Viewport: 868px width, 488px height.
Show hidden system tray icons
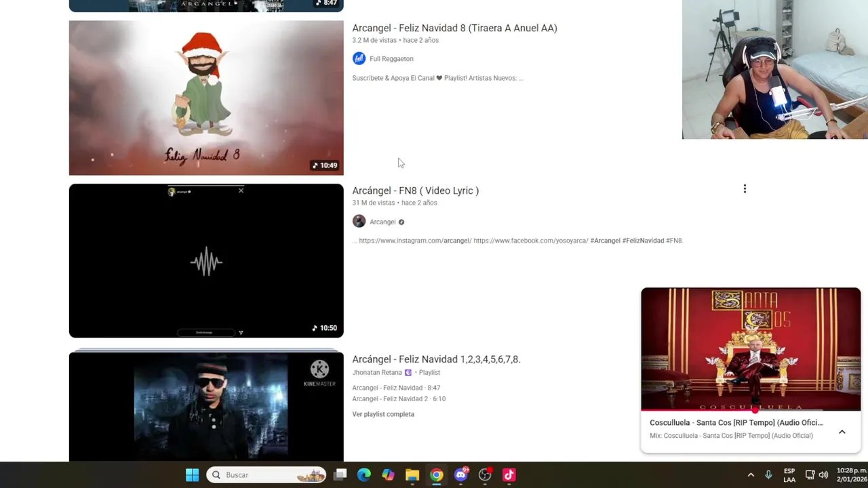click(x=751, y=475)
